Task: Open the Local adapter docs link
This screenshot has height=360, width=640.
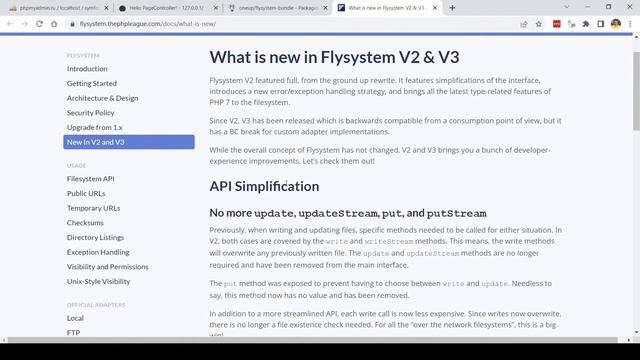Action: [76, 318]
